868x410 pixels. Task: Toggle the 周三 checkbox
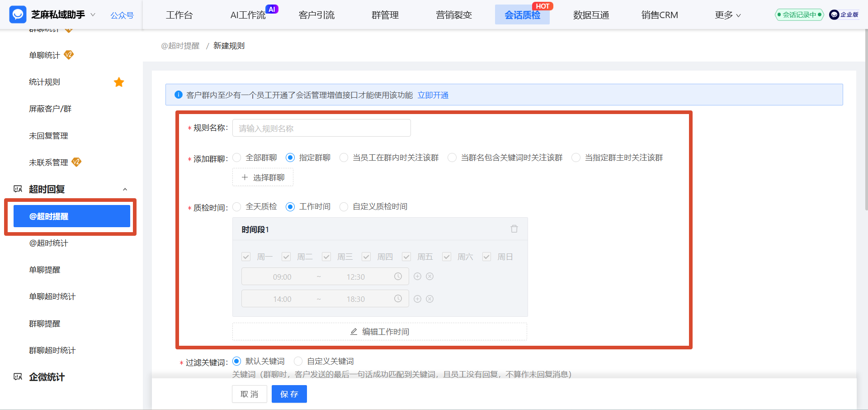pyautogui.click(x=326, y=257)
